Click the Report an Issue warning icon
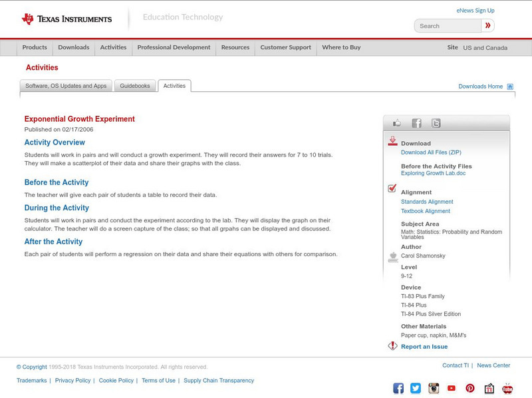The height and width of the screenshot is (398, 532). pos(392,345)
